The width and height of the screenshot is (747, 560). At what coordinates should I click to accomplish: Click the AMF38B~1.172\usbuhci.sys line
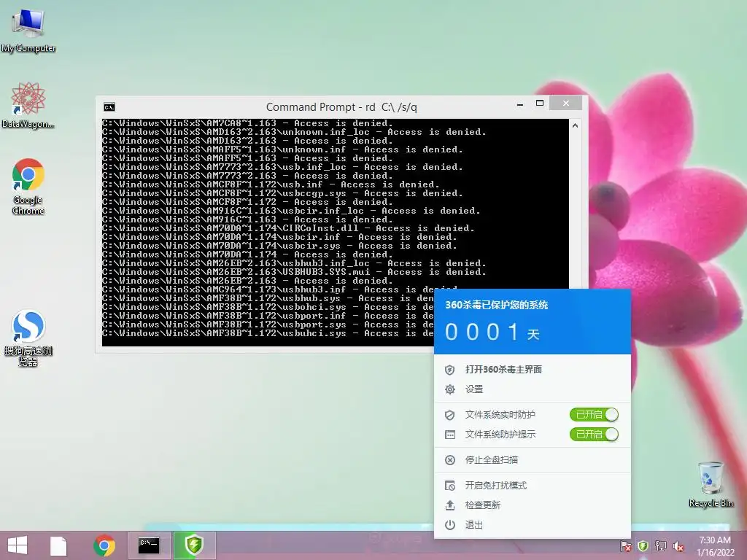[268, 333]
